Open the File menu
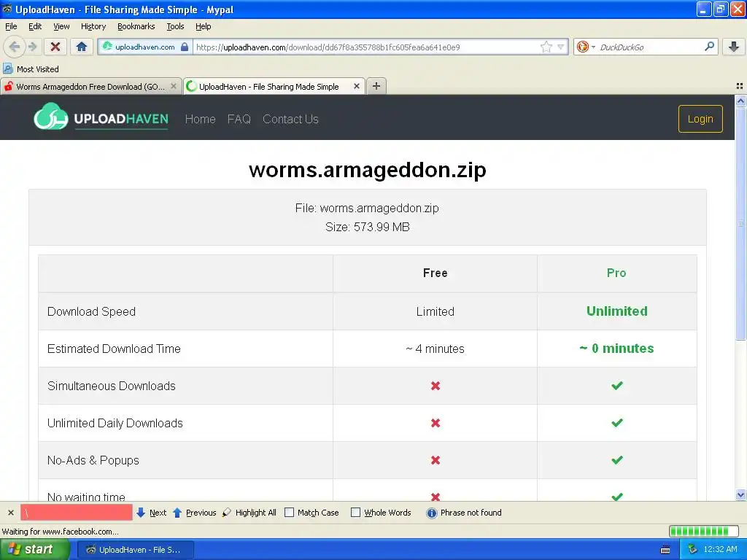This screenshot has width=747, height=560. (x=11, y=26)
